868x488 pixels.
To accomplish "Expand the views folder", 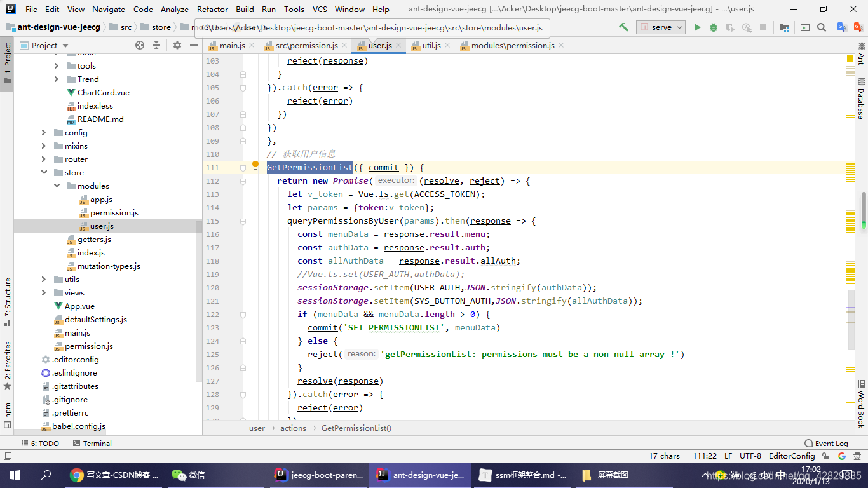I will [43, 292].
